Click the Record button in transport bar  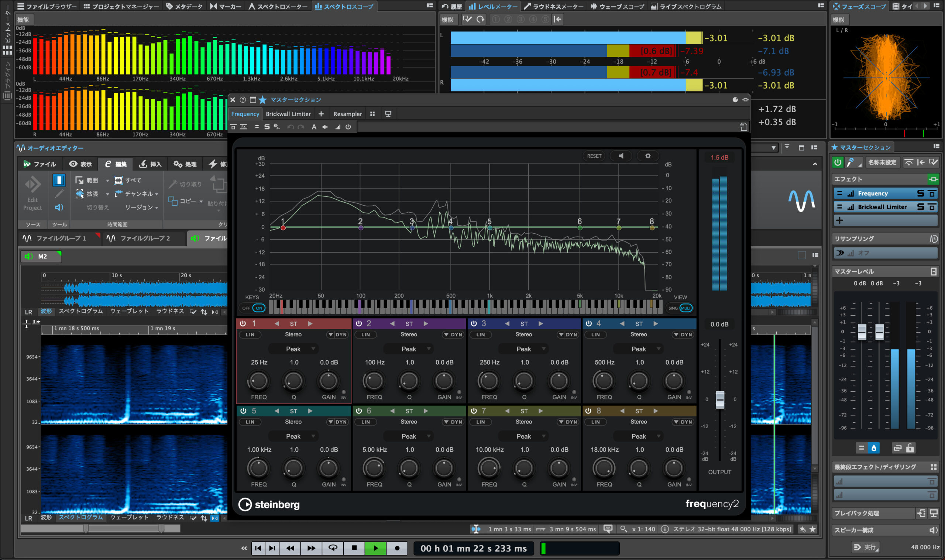click(397, 548)
